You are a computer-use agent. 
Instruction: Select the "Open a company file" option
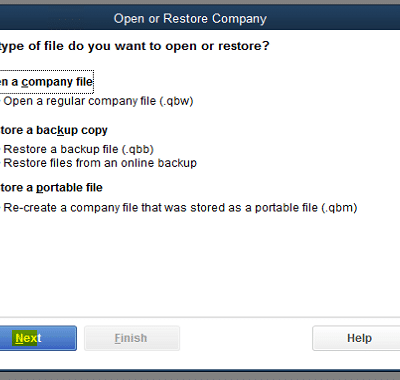(46, 82)
